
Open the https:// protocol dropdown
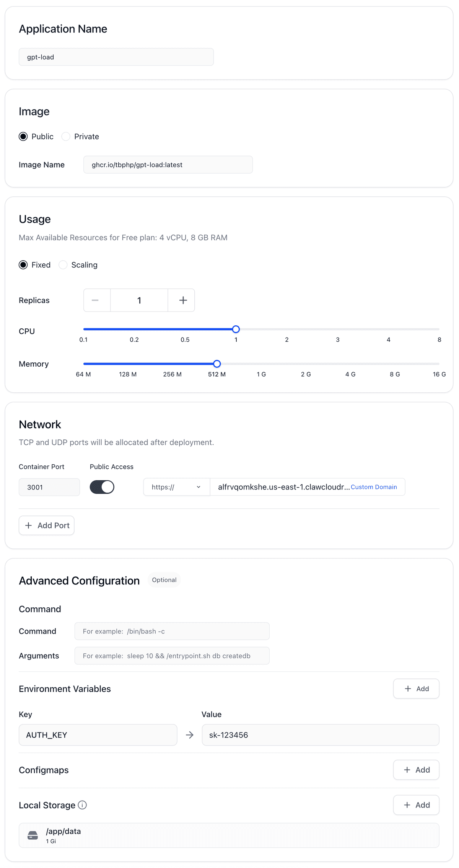point(176,487)
